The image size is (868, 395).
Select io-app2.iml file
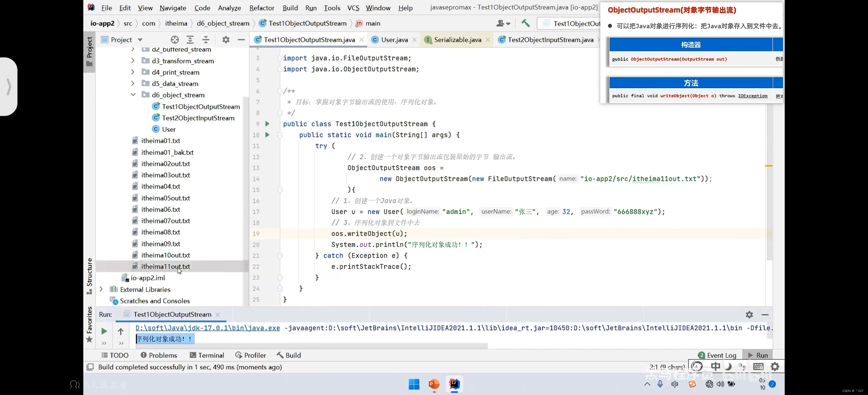pyautogui.click(x=148, y=278)
